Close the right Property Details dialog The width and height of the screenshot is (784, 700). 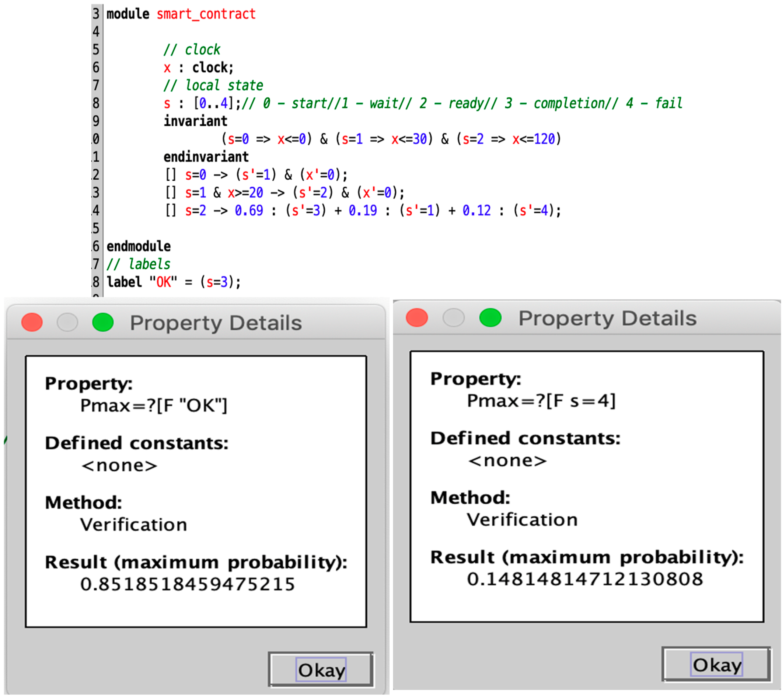coord(417,318)
